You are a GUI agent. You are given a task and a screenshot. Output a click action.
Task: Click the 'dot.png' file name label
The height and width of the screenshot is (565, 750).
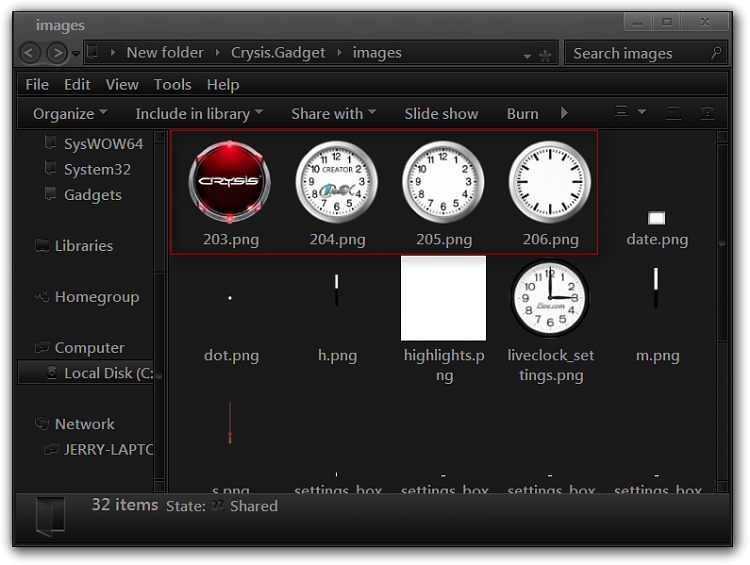pyautogui.click(x=232, y=356)
